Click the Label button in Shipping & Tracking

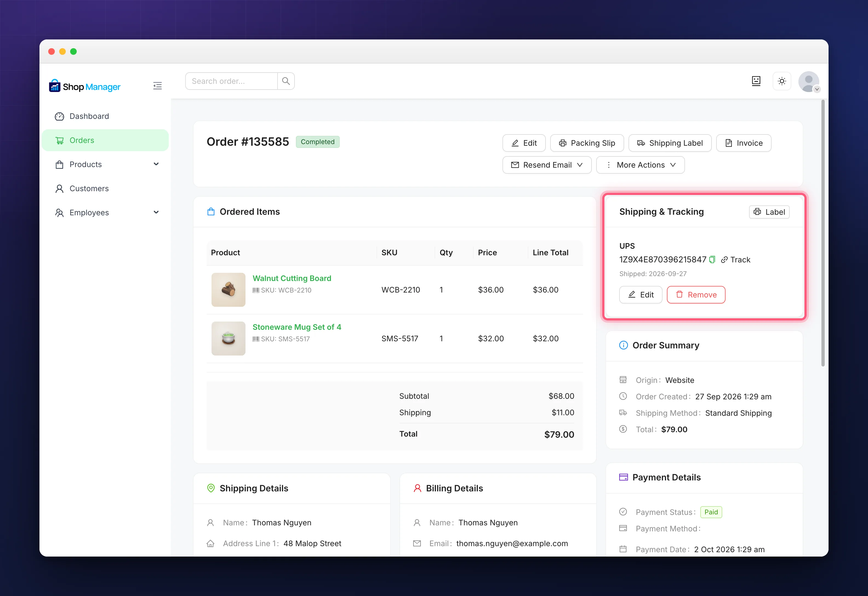pos(769,212)
